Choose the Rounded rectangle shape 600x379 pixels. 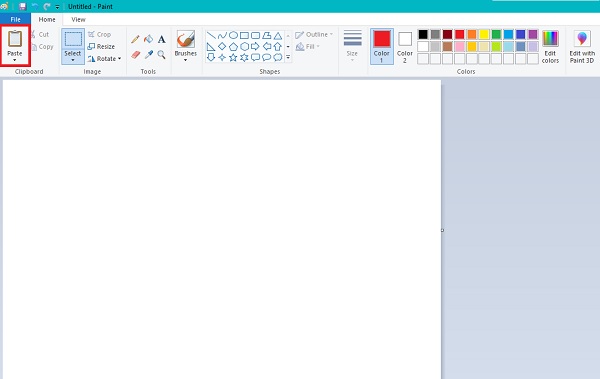tap(255, 36)
